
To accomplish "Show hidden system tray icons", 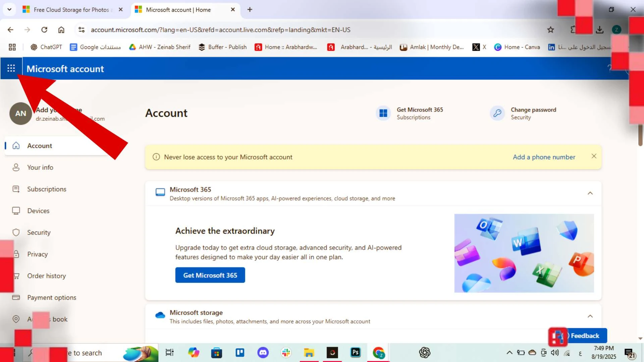I will pos(509,353).
